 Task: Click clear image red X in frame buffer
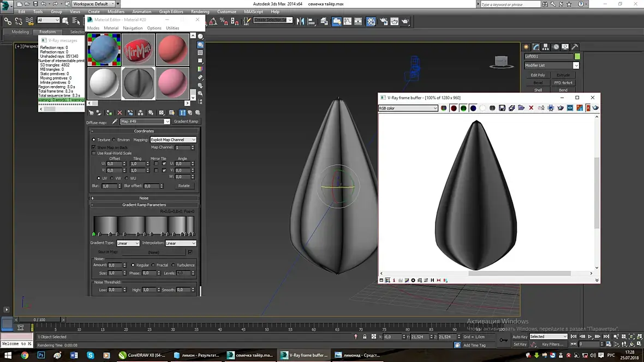coord(531,108)
